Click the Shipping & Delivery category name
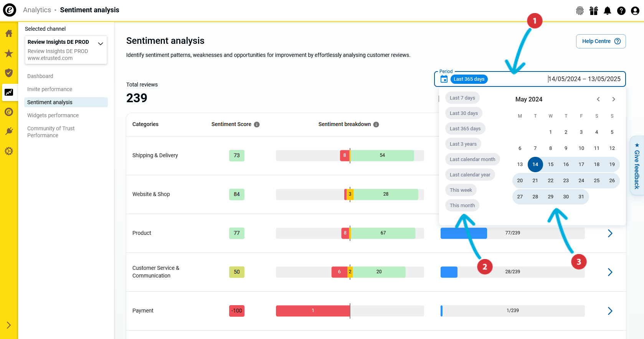Image resolution: width=644 pixels, height=339 pixels. tap(155, 156)
